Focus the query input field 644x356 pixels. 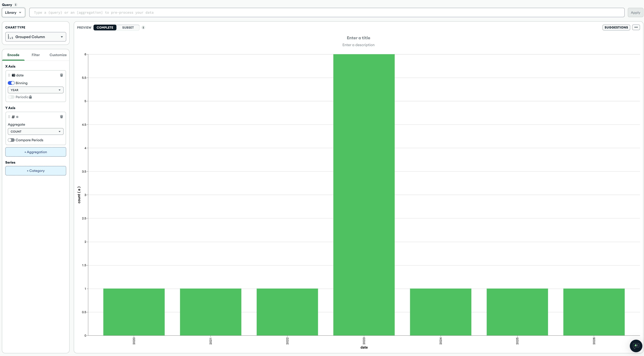click(326, 13)
